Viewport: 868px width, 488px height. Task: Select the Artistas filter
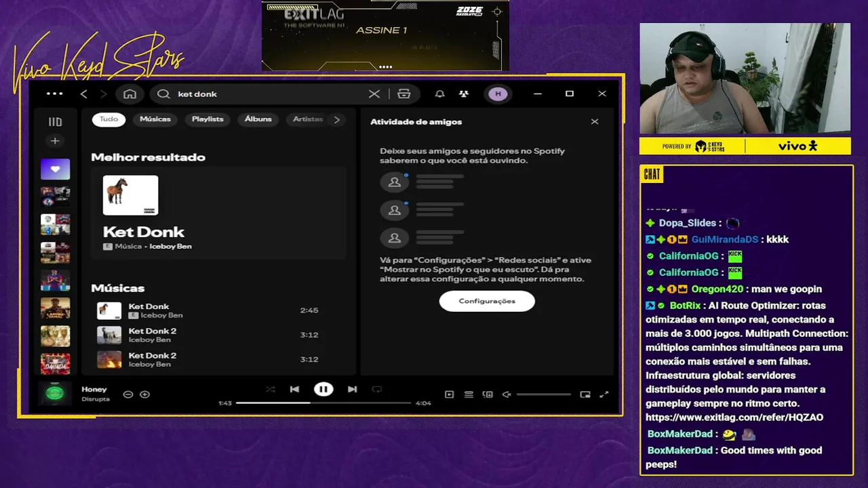(307, 119)
